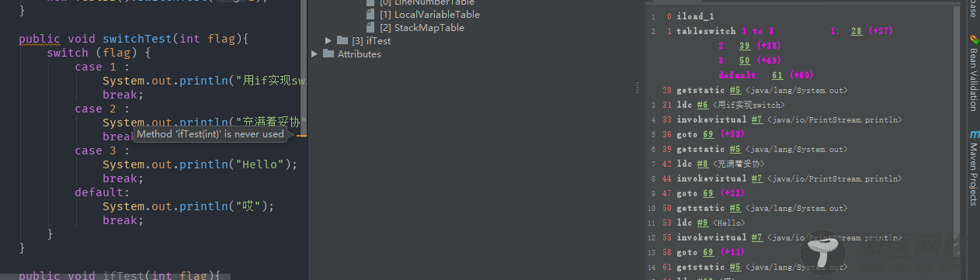The image size is (980, 280).
Task: Click the Bean Validation sidebar icon
Action: [973, 40]
